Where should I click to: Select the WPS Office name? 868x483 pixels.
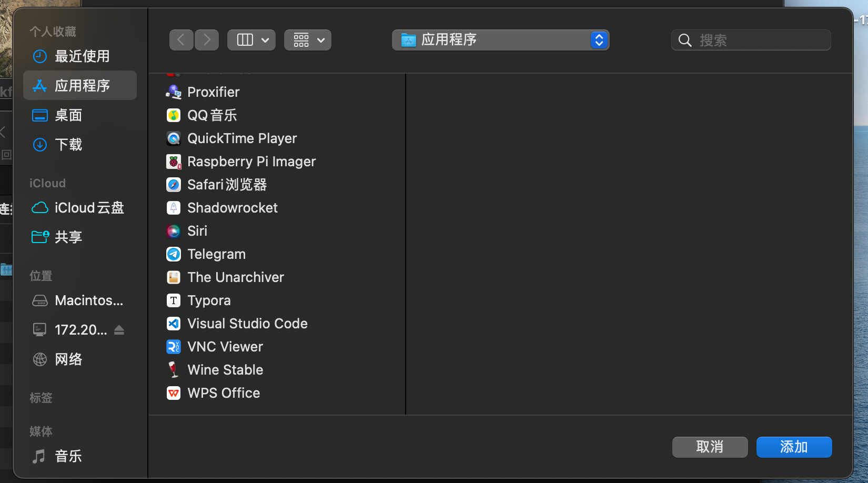click(x=224, y=393)
